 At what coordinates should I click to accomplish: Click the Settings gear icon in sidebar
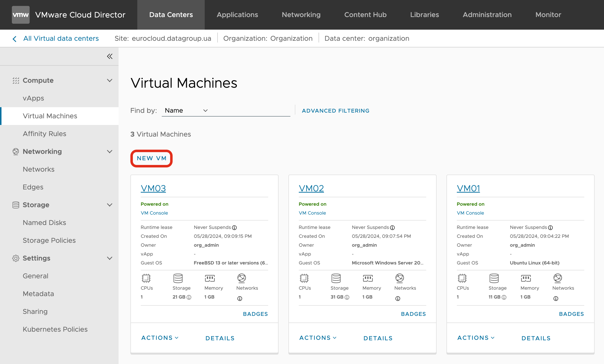(16, 258)
